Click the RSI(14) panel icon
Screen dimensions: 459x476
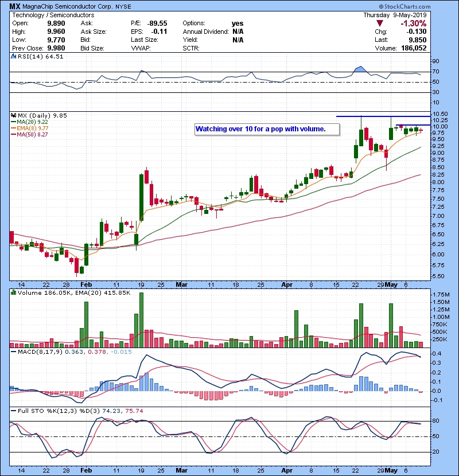point(14,57)
